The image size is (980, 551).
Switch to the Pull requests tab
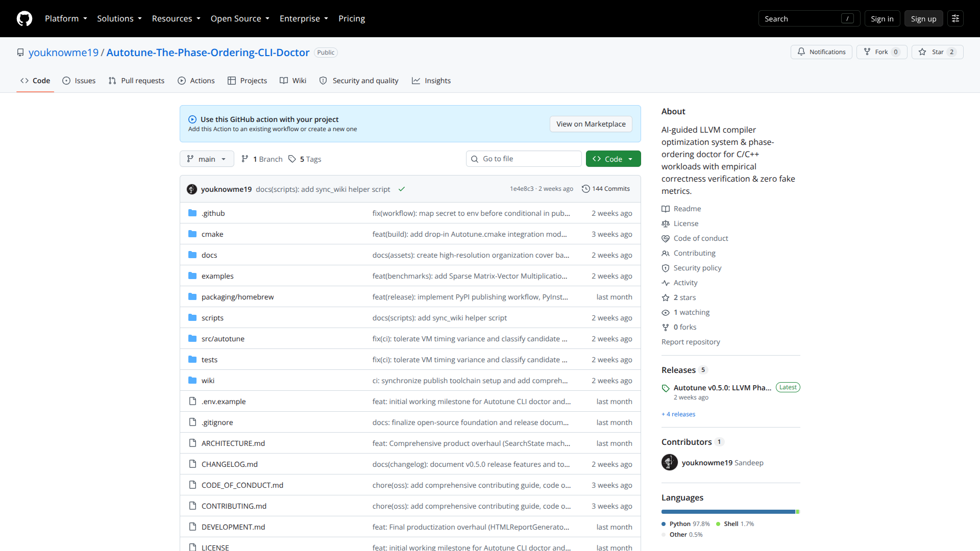(136, 81)
